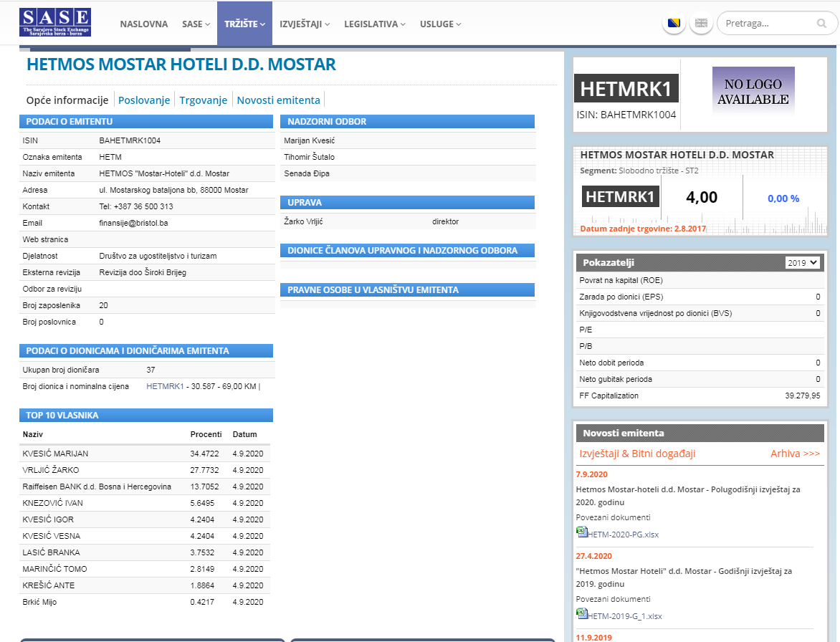Click Revizija doo Široki Brijeg value
The image size is (840, 642).
click(143, 272)
